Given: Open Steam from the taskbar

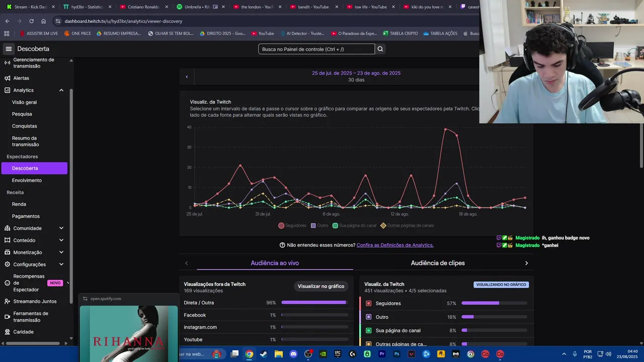Looking at the screenshot, I should (264, 354).
